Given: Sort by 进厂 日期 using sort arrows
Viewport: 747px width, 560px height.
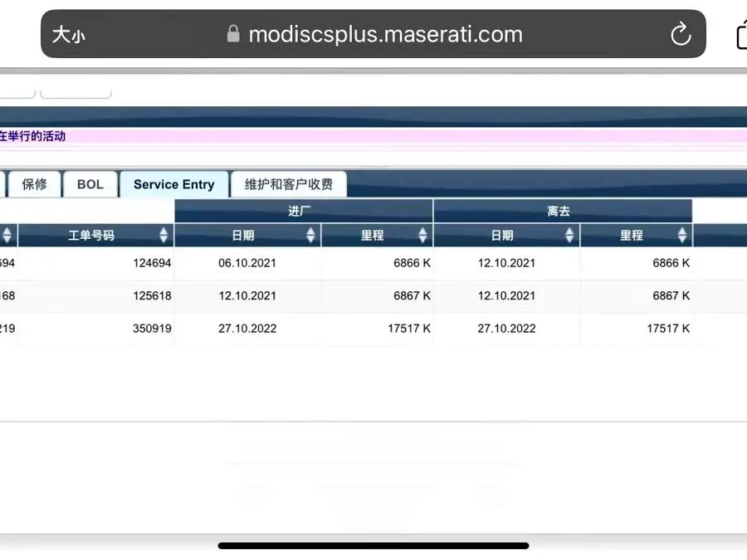Looking at the screenshot, I should [x=310, y=236].
